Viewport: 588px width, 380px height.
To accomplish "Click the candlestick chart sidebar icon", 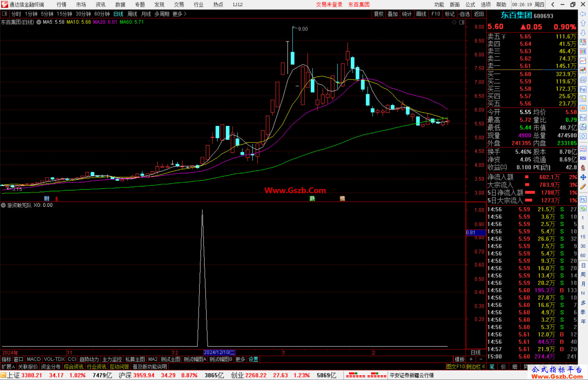I will coord(583,70).
